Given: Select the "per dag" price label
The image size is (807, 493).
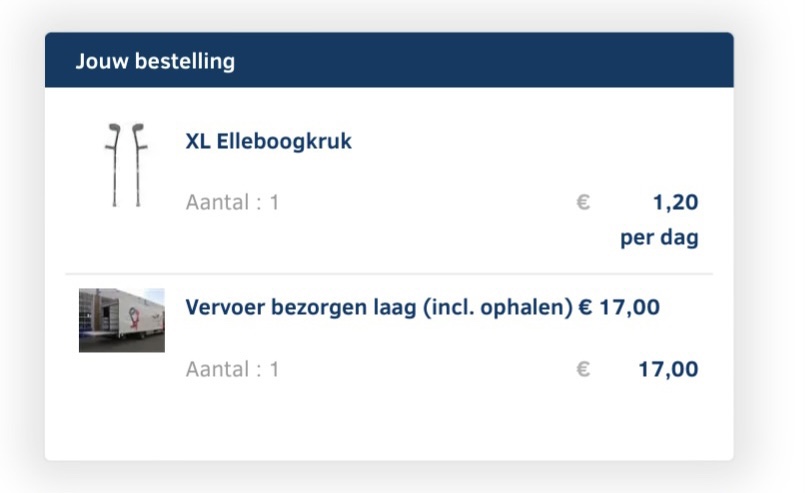Looking at the screenshot, I should (659, 239).
